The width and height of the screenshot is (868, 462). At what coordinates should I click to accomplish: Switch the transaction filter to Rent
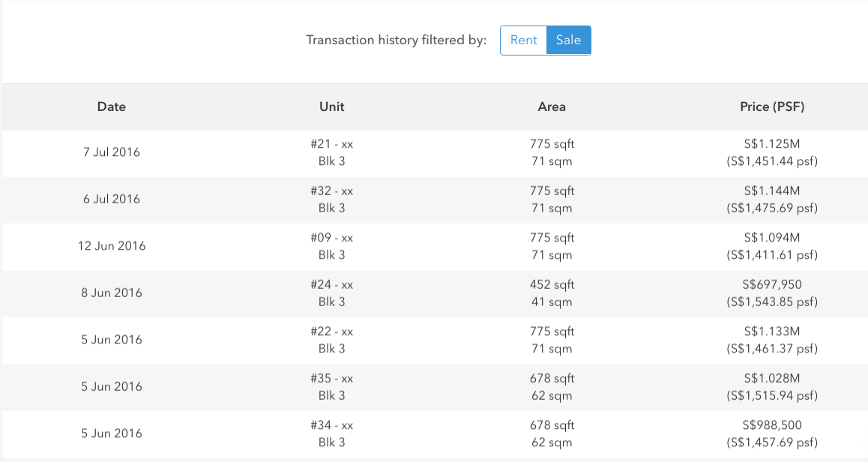[x=523, y=40]
